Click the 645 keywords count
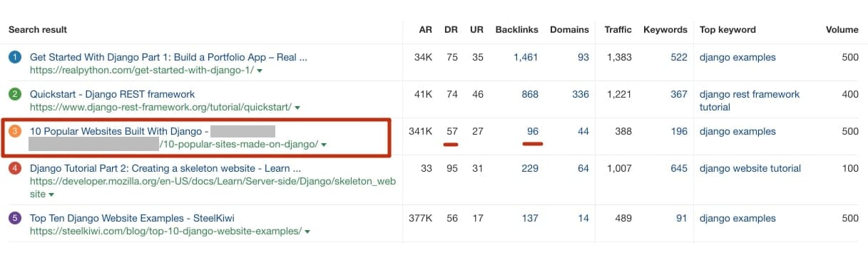The image size is (868, 265). tap(679, 168)
